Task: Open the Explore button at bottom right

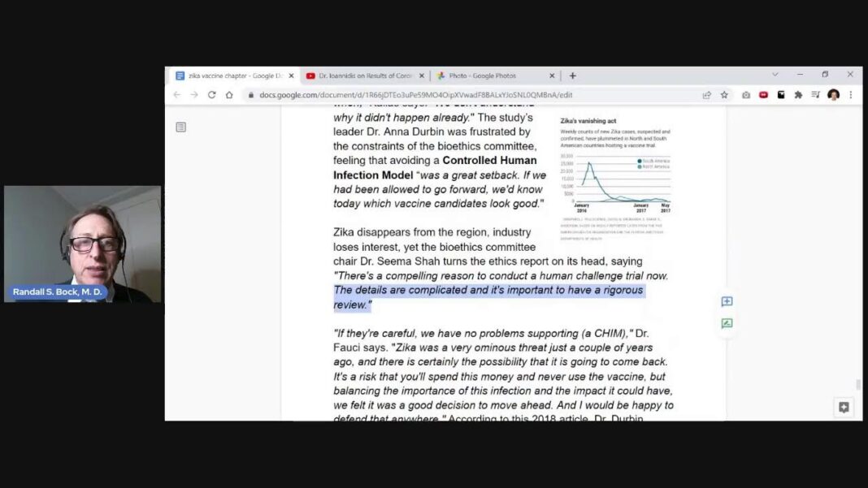Action: [x=844, y=408]
